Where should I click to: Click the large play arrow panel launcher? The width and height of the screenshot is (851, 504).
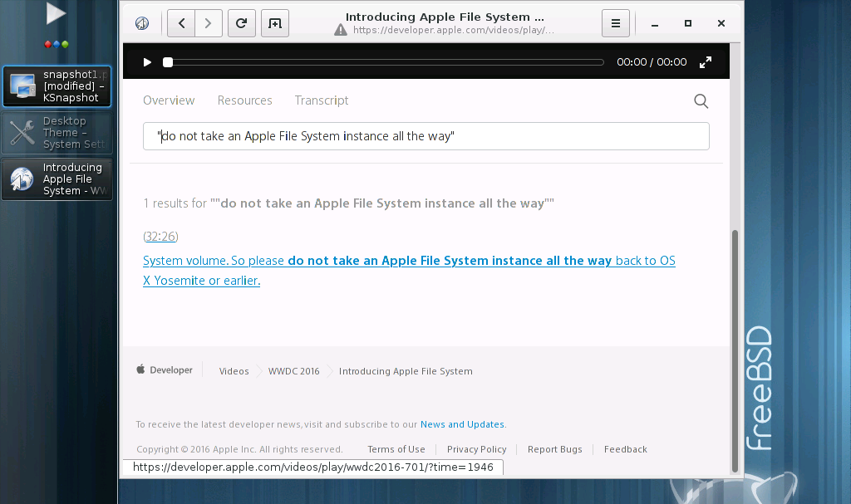56,13
